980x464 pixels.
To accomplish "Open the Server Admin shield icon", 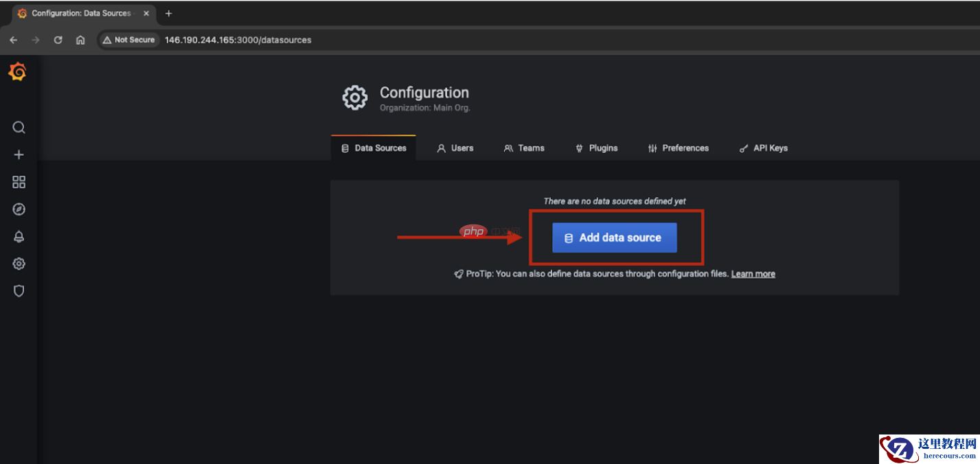I will tap(19, 291).
